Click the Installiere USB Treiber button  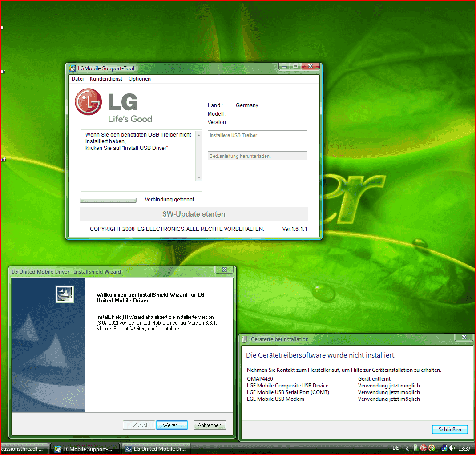(x=257, y=135)
